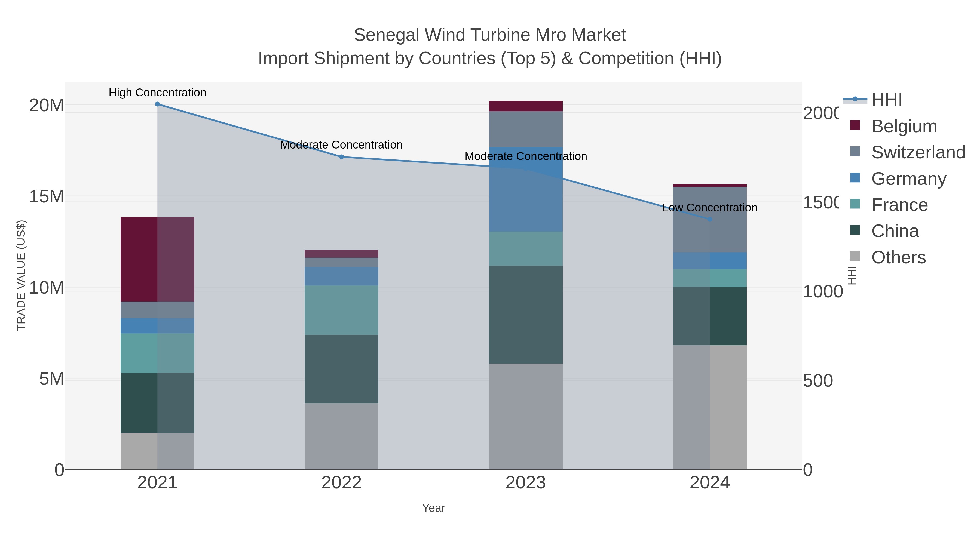Click the Others gray legend square
980x551 pixels.
(x=855, y=256)
